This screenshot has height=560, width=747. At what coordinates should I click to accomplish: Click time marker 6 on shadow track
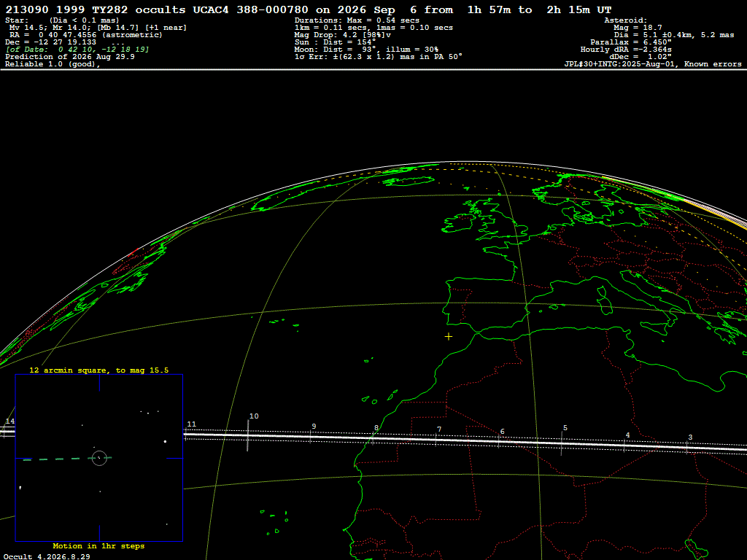click(502, 432)
